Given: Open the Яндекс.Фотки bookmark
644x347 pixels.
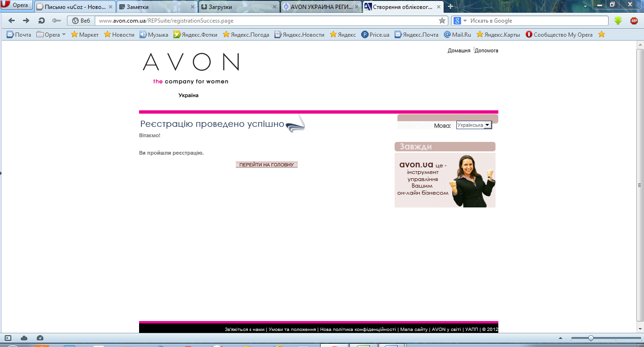Looking at the screenshot, I should [195, 34].
